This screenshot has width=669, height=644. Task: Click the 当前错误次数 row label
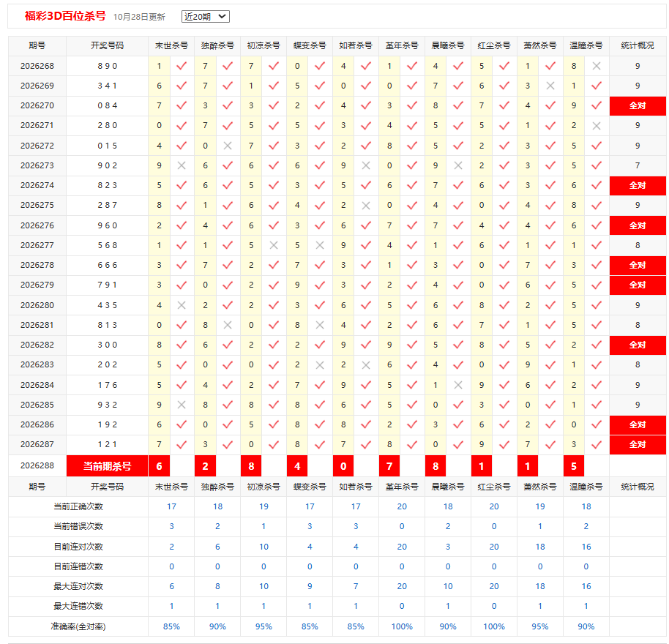[x=78, y=526]
